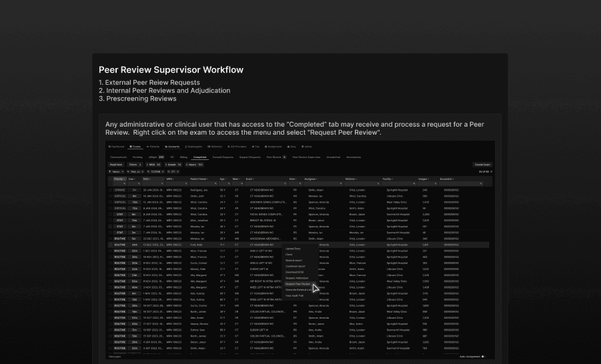The width and height of the screenshot is (601, 364).
Task: Click the Patient Name filter input
Action: point(203,183)
